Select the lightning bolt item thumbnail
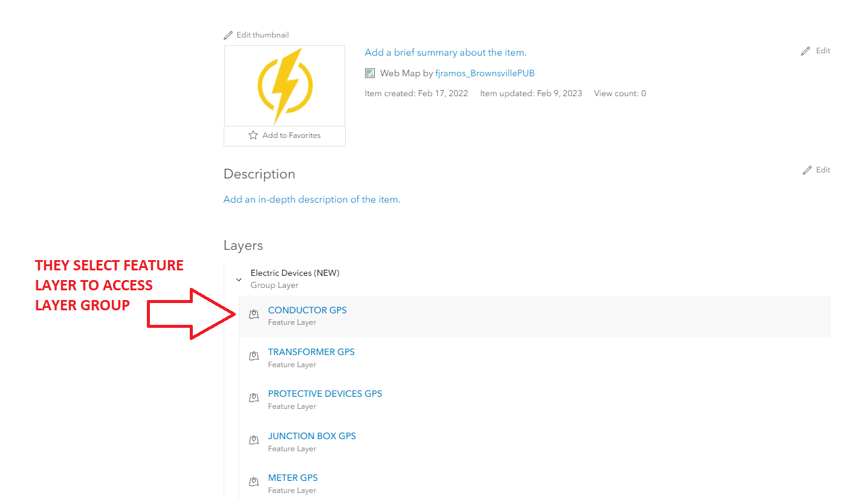This screenshot has height=499, width=868. 284,86
